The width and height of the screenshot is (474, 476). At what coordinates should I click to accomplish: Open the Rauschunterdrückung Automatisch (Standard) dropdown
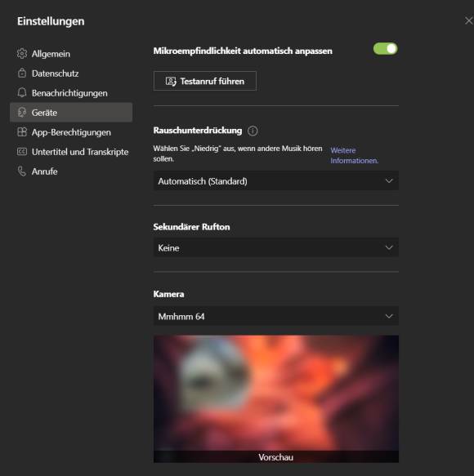coord(276,181)
